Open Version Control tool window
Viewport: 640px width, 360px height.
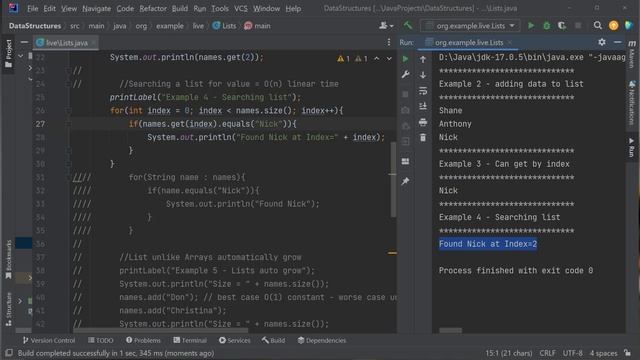pyautogui.click(x=49, y=340)
